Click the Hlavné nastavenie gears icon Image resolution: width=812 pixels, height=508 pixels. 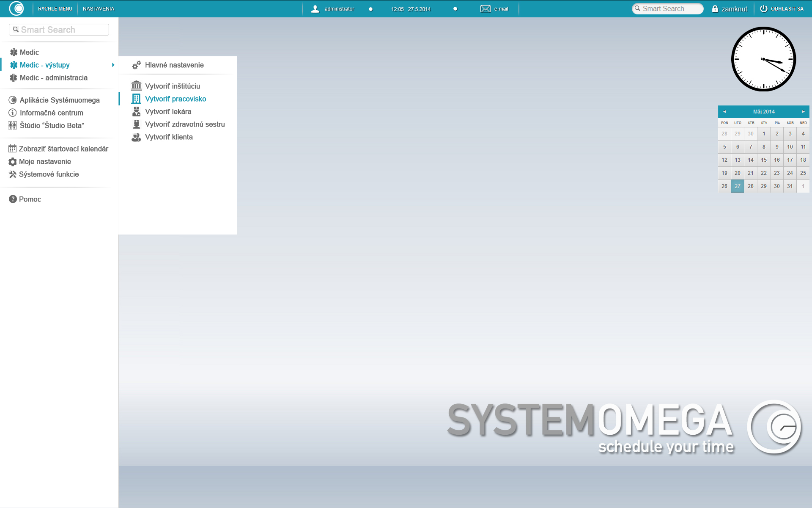pos(136,65)
